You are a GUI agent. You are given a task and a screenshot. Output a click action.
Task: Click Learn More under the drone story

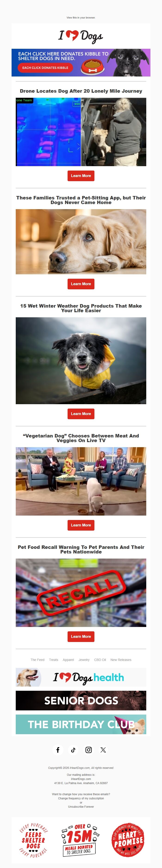[x=81, y=176]
